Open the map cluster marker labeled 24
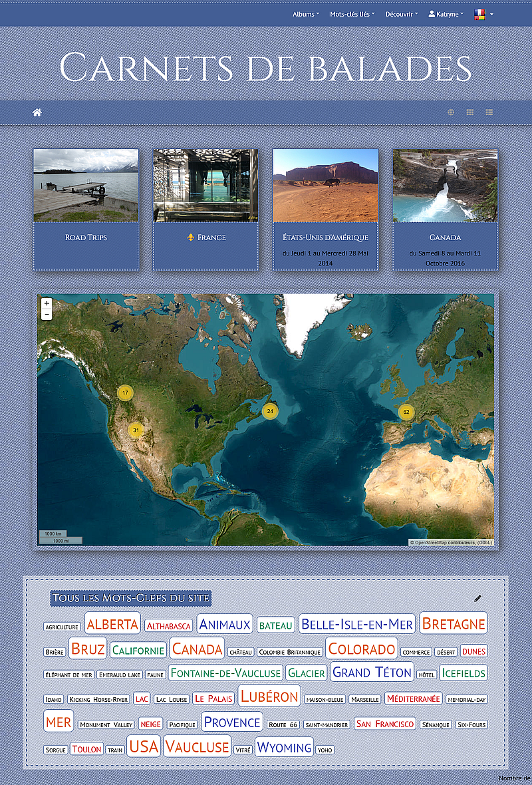 [x=269, y=412]
